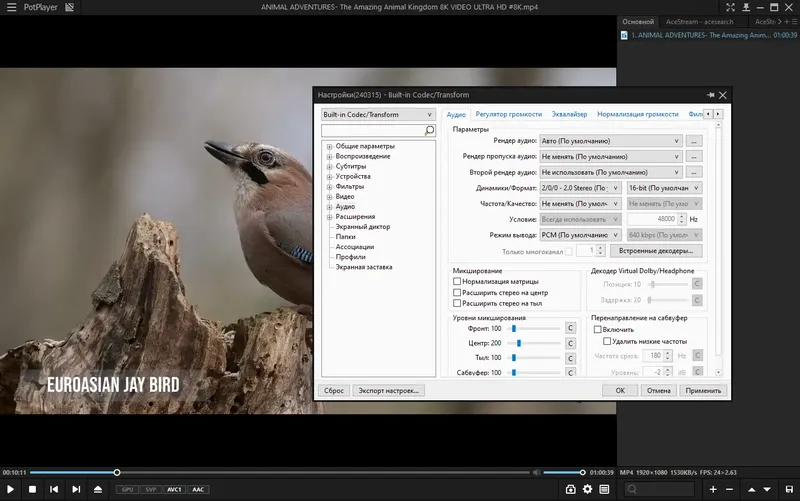800x501 pixels.
Task: Open the "Регулятор громкости" tab
Action: 508,115
